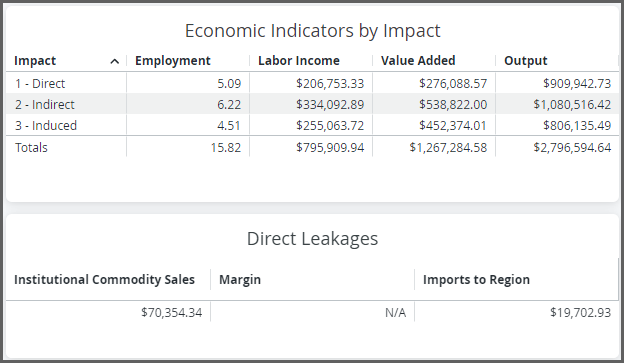Select the 1 - Direct row

(312, 83)
